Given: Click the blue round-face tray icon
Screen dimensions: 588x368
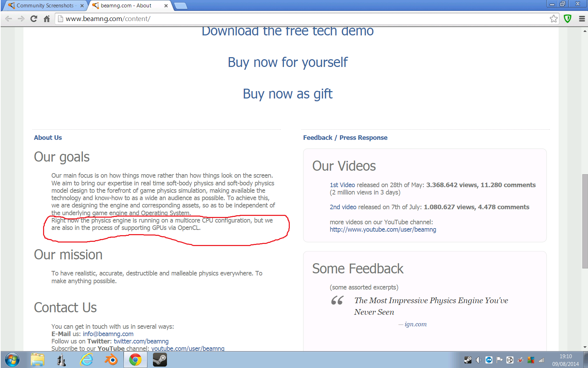Looking at the screenshot, I should 489,360.
